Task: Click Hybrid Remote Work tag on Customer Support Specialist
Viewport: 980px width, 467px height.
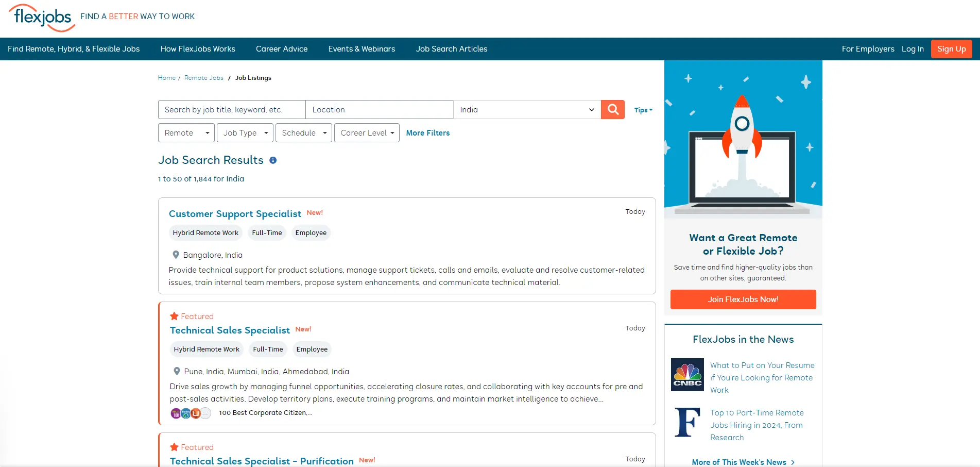Action: [205, 233]
